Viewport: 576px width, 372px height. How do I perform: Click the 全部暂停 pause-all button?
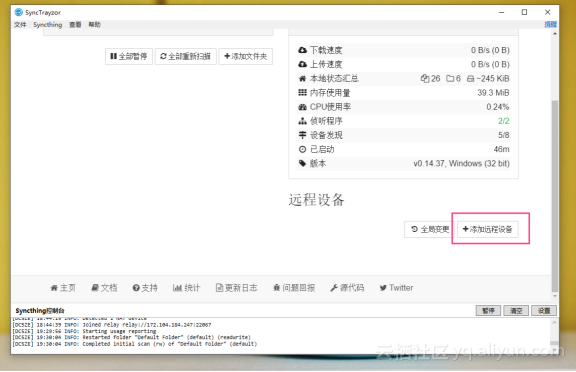[x=129, y=56]
